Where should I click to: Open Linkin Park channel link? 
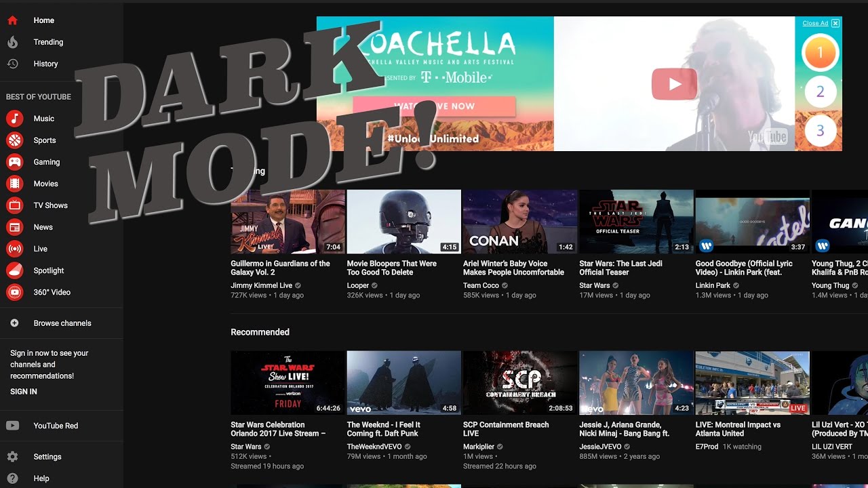pos(713,285)
